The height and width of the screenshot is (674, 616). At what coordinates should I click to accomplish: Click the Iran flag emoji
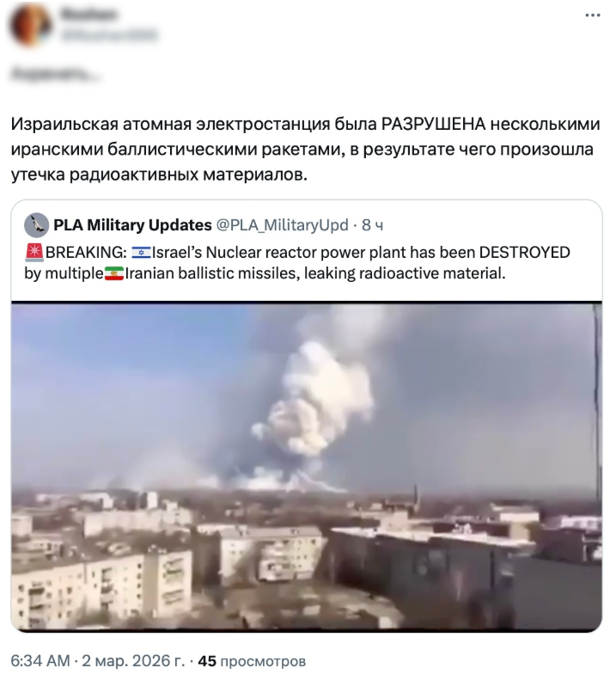click(x=114, y=273)
